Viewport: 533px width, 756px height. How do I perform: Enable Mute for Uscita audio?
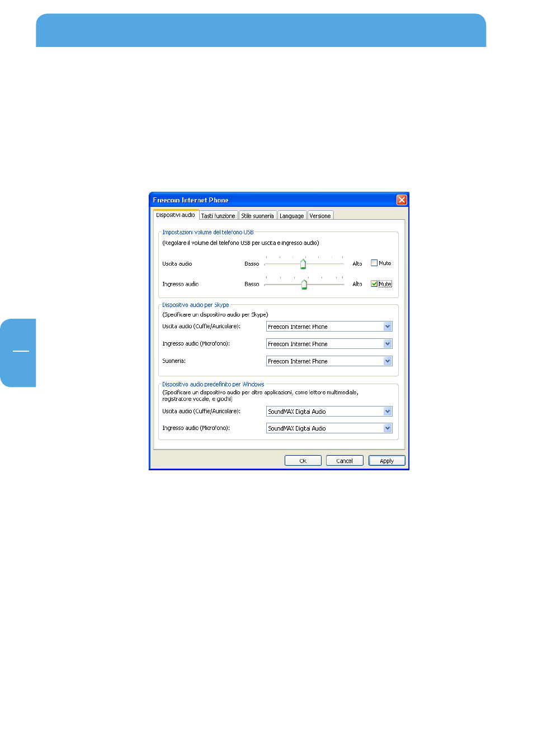click(374, 263)
